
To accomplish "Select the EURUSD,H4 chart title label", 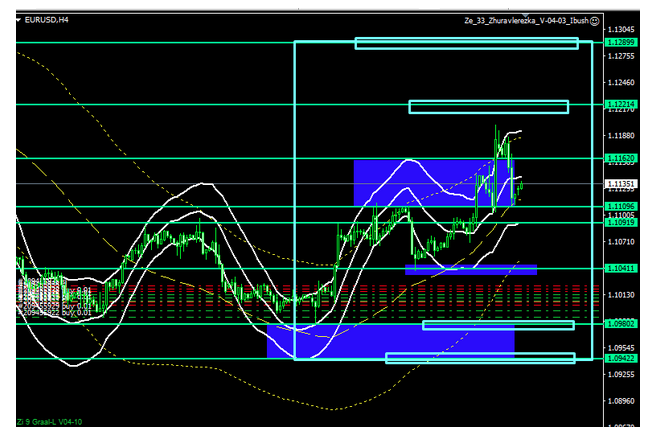I will [x=47, y=20].
